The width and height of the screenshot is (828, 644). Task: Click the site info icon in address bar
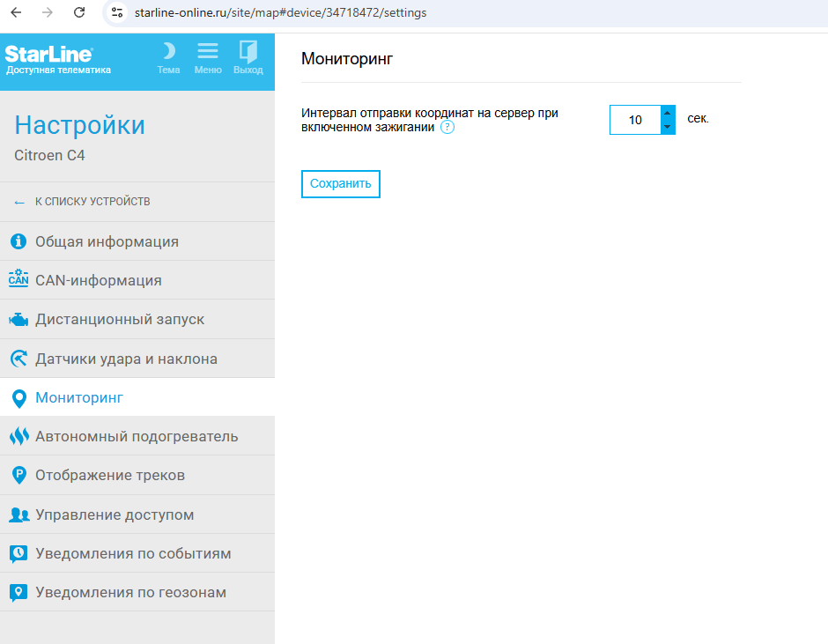point(116,12)
